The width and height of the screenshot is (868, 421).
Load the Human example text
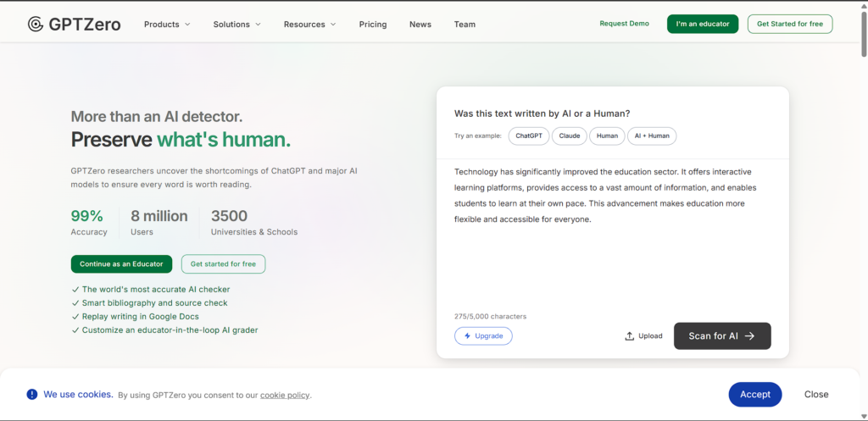click(x=607, y=136)
